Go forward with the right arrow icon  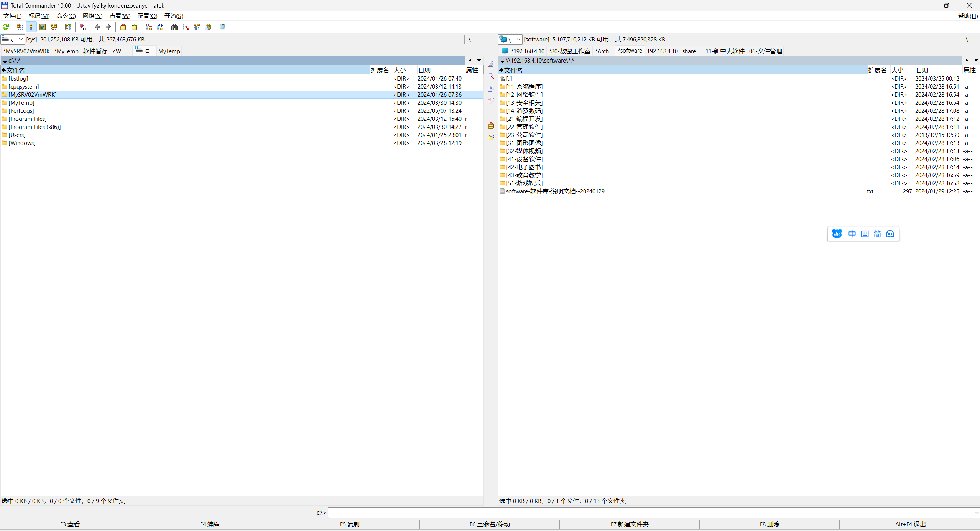pyautogui.click(x=108, y=27)
